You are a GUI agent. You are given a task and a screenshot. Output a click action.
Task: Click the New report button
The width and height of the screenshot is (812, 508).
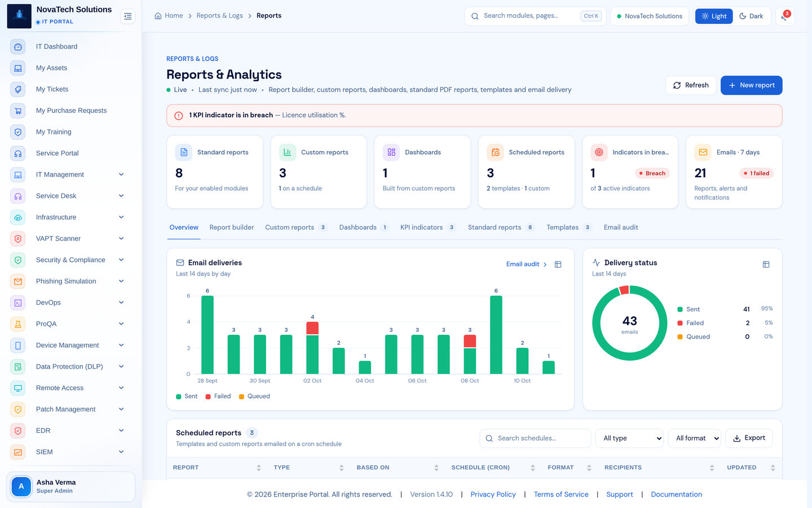click(x=751, y=85)
